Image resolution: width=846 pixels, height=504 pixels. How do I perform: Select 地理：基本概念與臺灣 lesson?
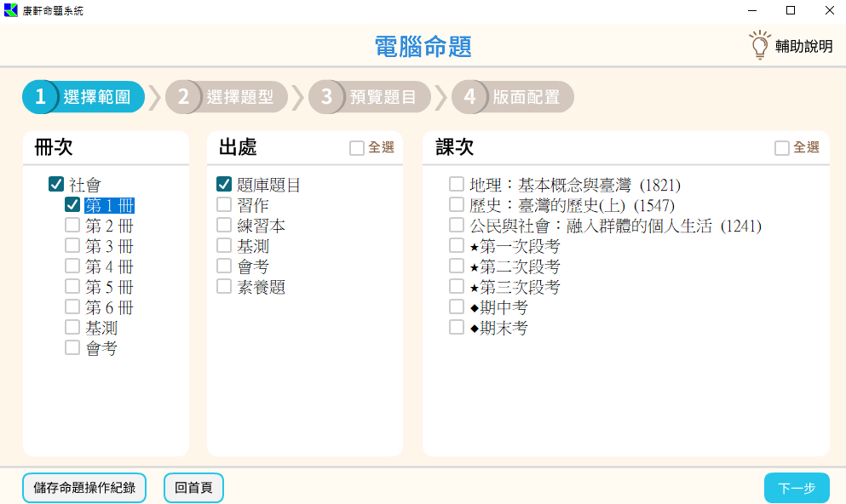coord(457,184)
